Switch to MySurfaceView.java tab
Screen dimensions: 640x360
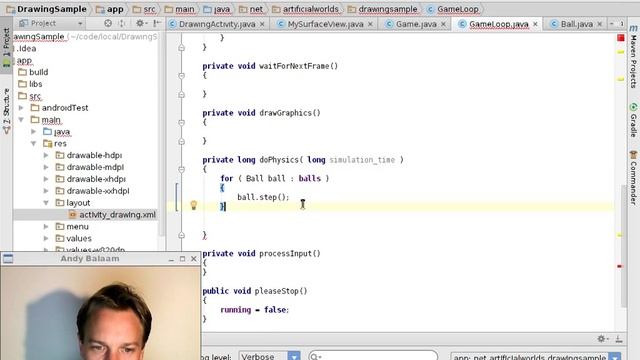(325, 24)
